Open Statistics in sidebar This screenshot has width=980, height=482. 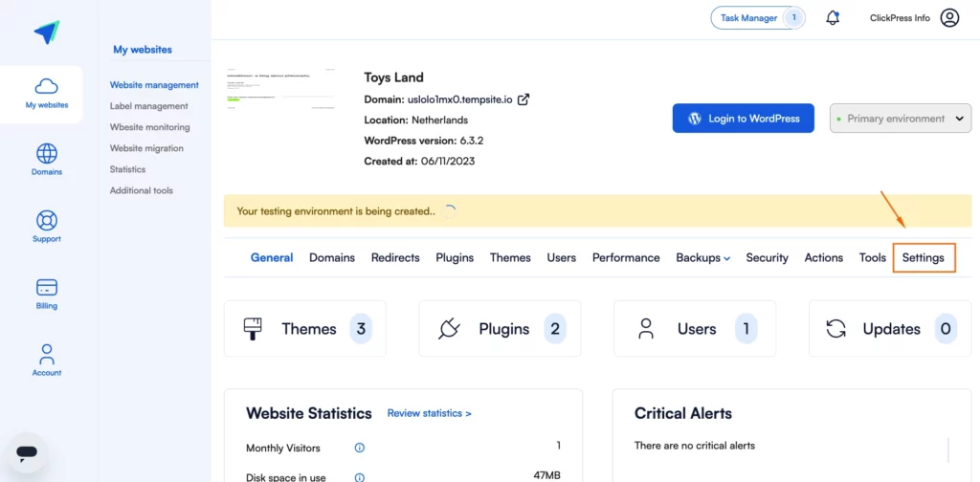(x=127, y=169)
